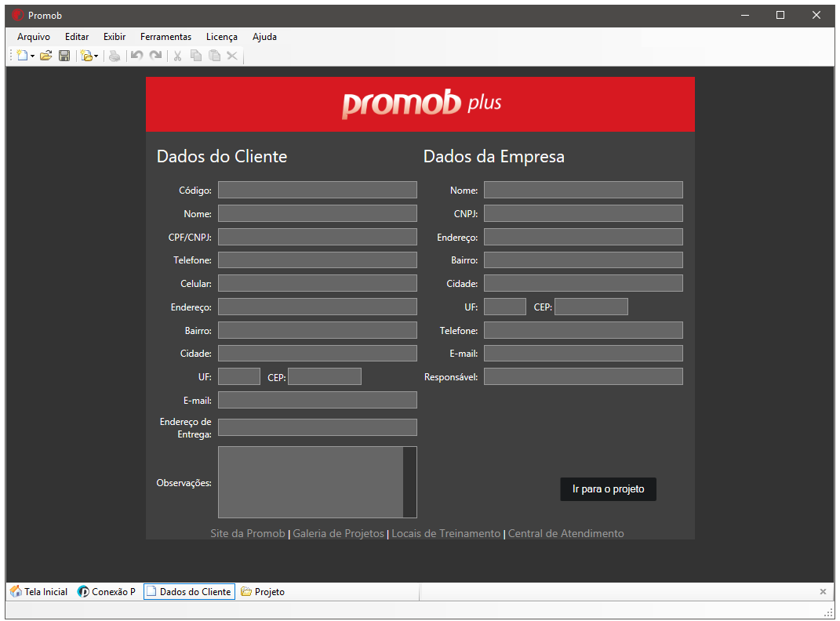Click the company Nome field

584,190
